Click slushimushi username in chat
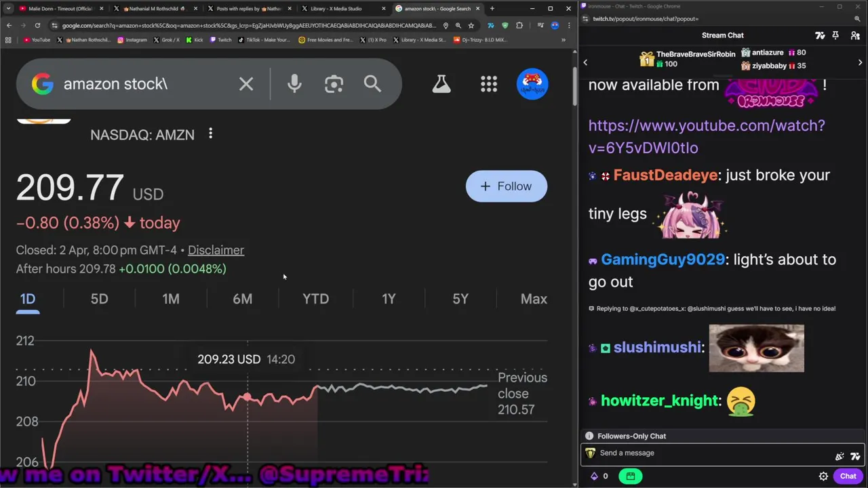This screenshot has width=868, height=488. click(657, 348)
